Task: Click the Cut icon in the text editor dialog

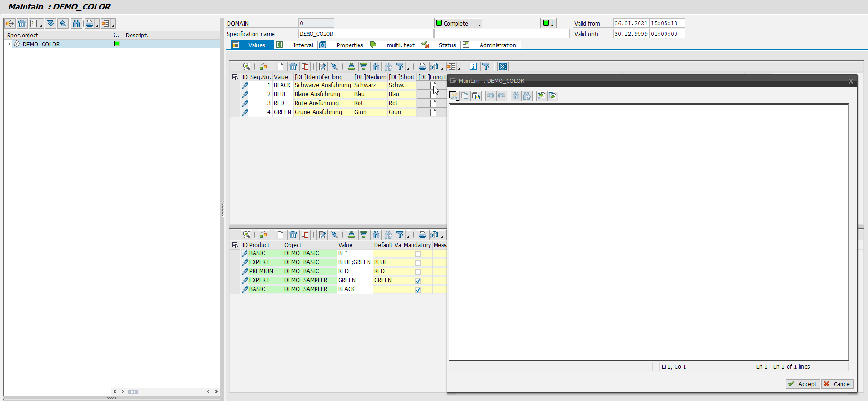Action: [x=454, y=96]
